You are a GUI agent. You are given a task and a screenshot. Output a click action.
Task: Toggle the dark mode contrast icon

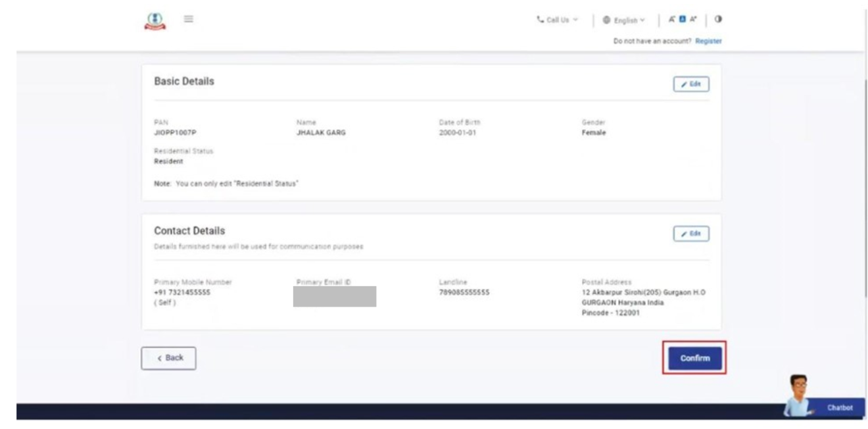coord(717,19)
